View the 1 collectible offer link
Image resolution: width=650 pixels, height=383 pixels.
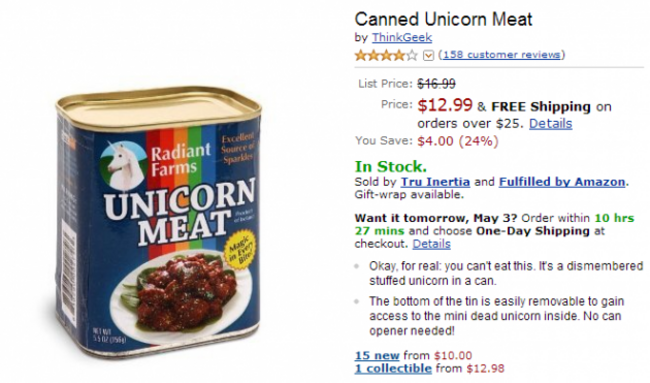pyautogui.click(x=393, y=368)
